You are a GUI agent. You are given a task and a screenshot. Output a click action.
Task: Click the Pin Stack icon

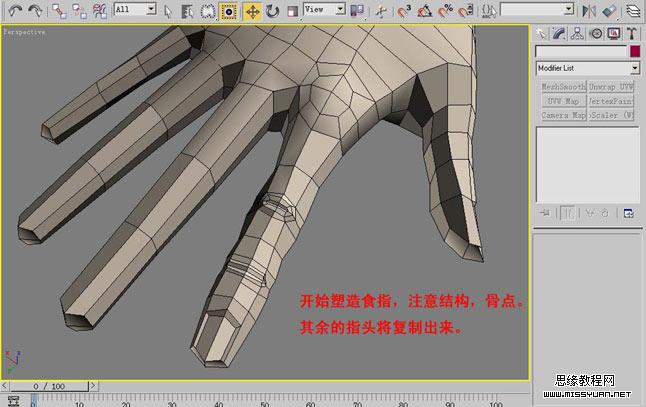click(x=545, y=213)
